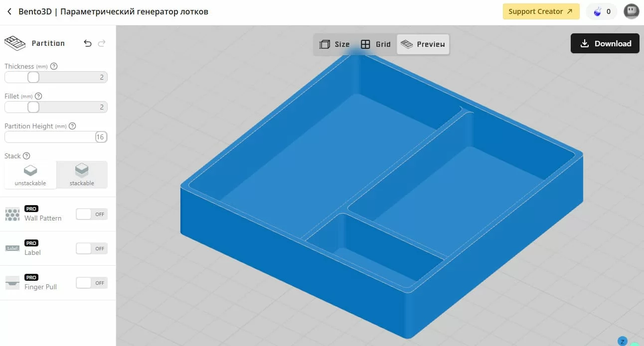Click the Finger Pull feature icon
Image resolution: width=644 pixels, height=346 pixels.
[12, 283]
